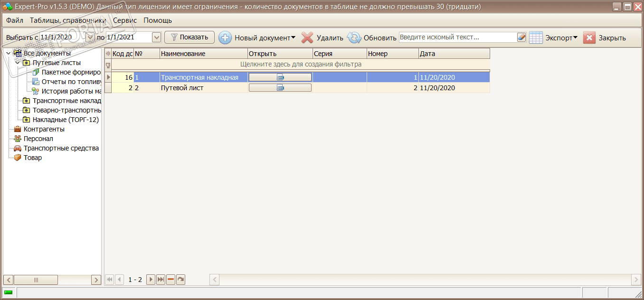Viewport: 644px width, 300px height.
Task: Click the Обновить button label
Action: [380, 38]
